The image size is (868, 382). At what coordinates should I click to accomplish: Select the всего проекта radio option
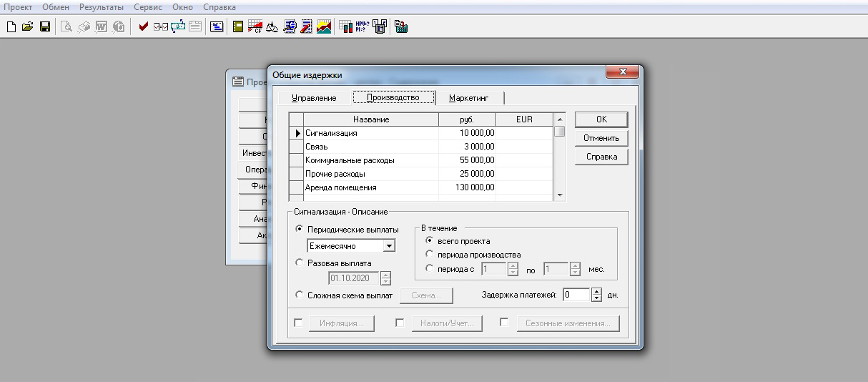click(x=429, y=240)
